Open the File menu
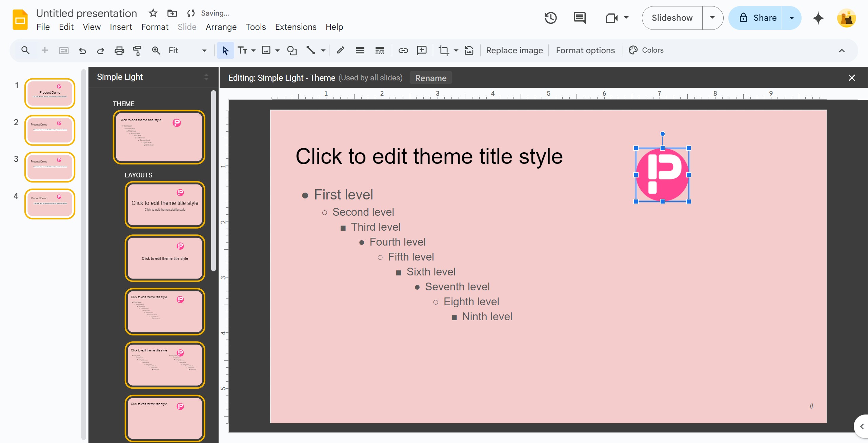Viewport: 868px width, 443px height. [x=43, y=27]
